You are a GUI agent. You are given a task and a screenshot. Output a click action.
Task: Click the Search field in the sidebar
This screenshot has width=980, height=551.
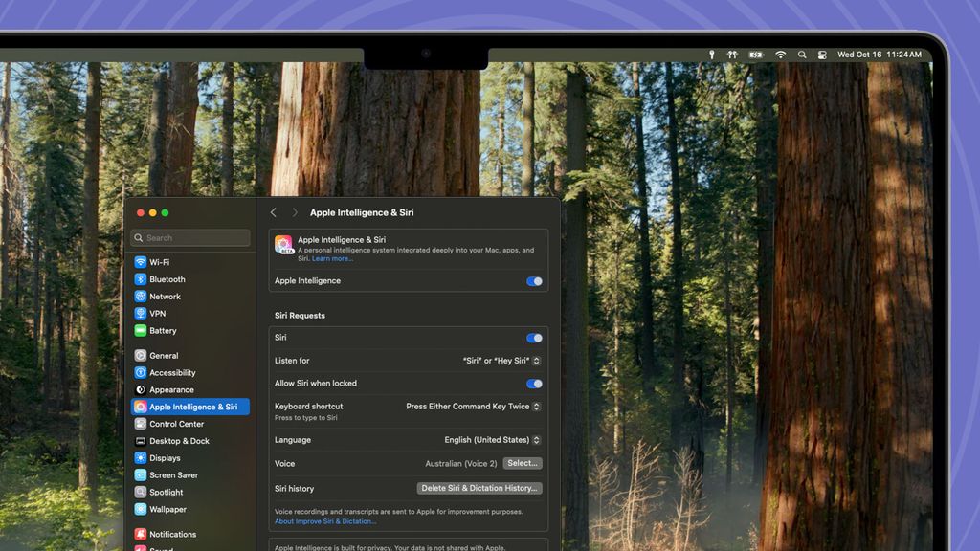[189, 237]
